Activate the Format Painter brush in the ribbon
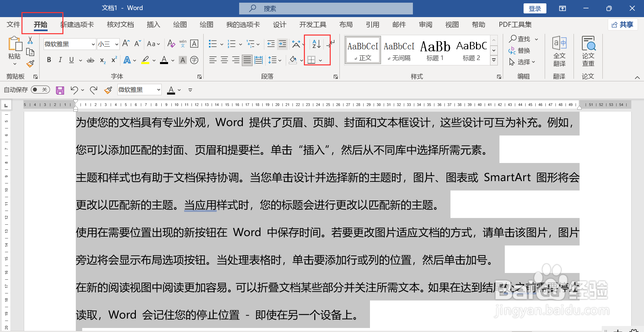The width and height of the screenshot is (644, 332). [30, 64]
